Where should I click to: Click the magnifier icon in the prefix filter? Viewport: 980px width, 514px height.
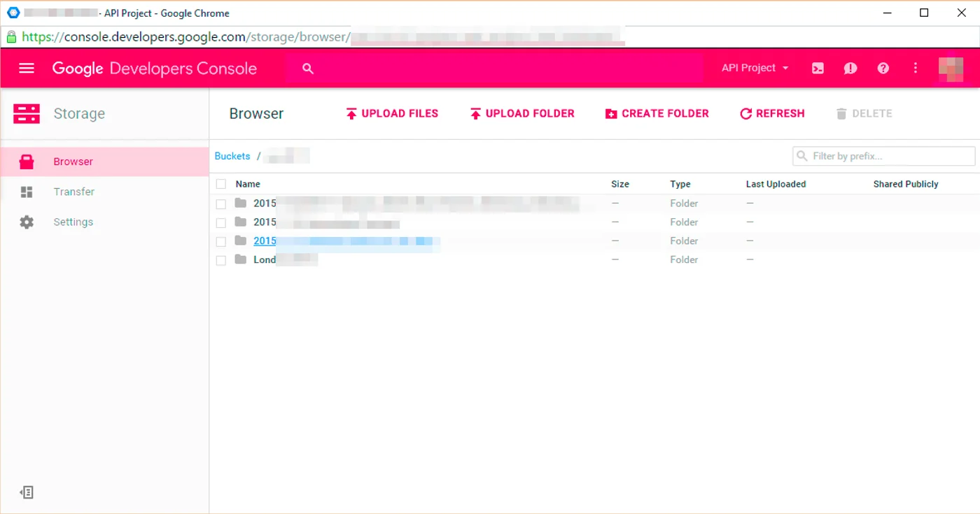pos(802,156)
